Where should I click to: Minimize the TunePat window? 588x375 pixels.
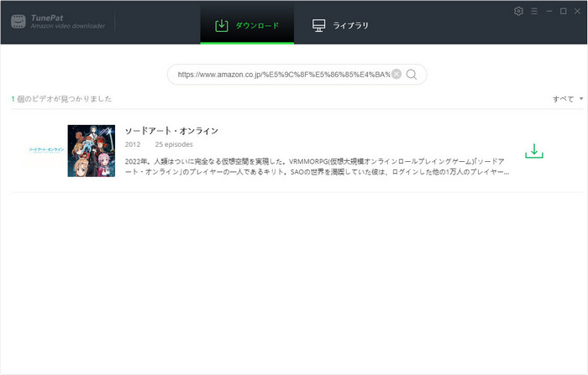click(549, 11)
